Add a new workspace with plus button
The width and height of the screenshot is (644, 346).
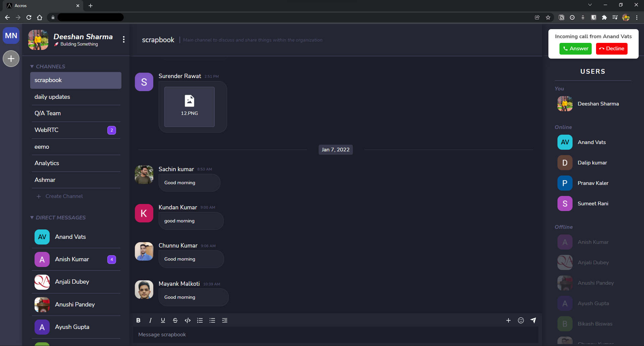tap(11, 59)
